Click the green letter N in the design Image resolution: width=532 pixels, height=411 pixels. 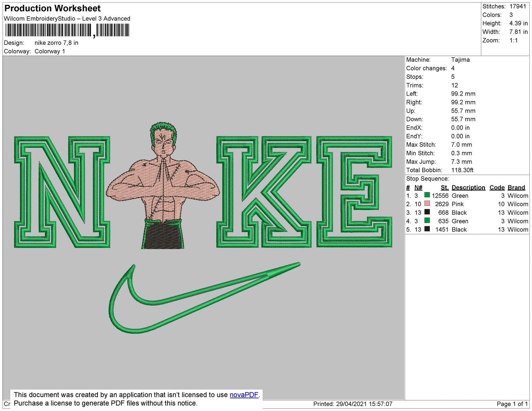pos(62,192)
